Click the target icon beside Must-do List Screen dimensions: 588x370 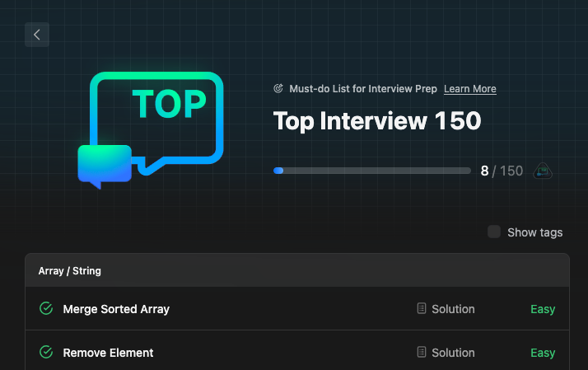click(x=278, y=88)
